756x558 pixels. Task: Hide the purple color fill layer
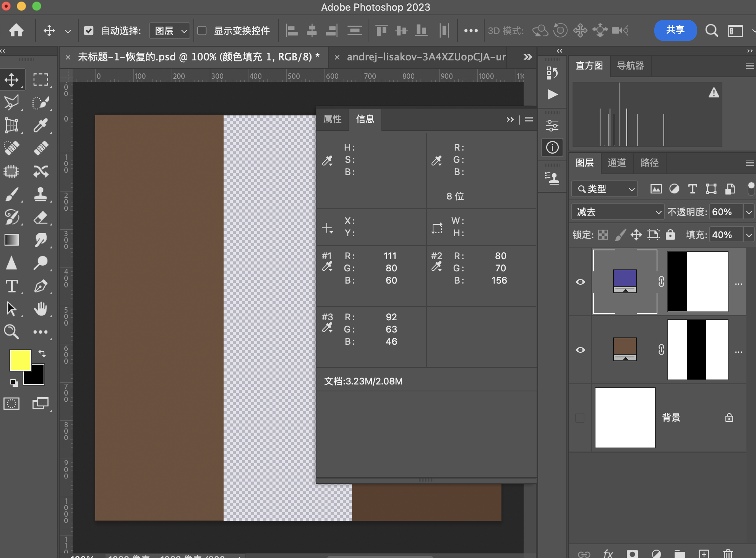[580, 282]
